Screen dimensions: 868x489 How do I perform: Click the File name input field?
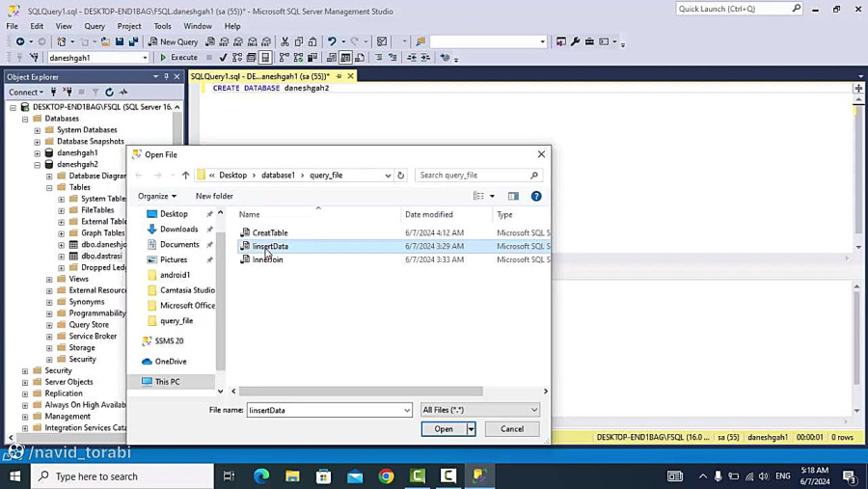click(325, 410)
